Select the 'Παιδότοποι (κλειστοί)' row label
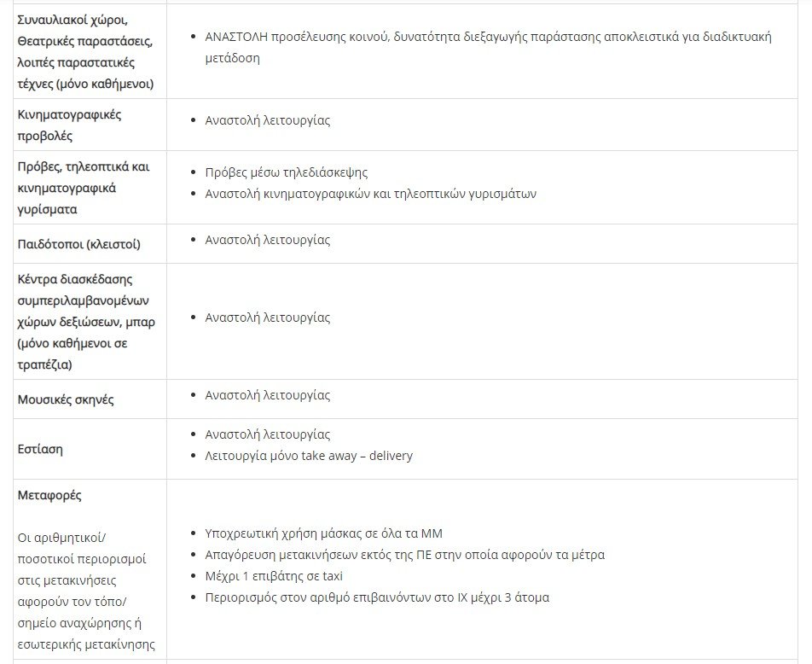 [x=78, y=244]
